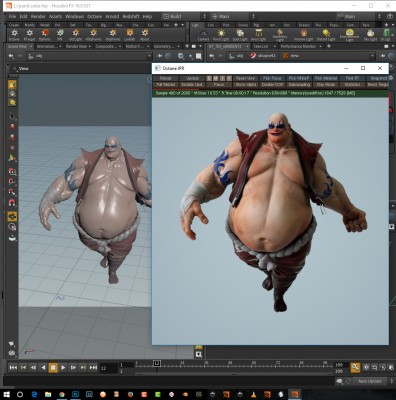
Task: Create a Geometry Light from the shelf
Action: [x=280, y=33]
